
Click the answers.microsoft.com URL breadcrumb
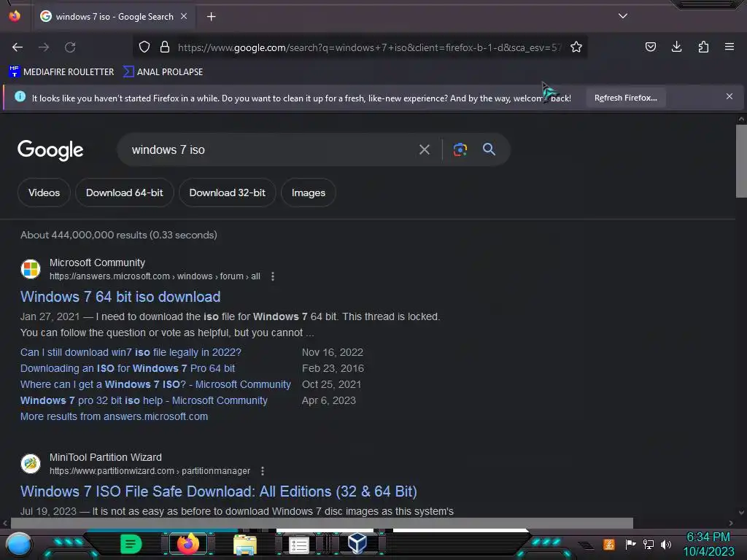[155, 276]
